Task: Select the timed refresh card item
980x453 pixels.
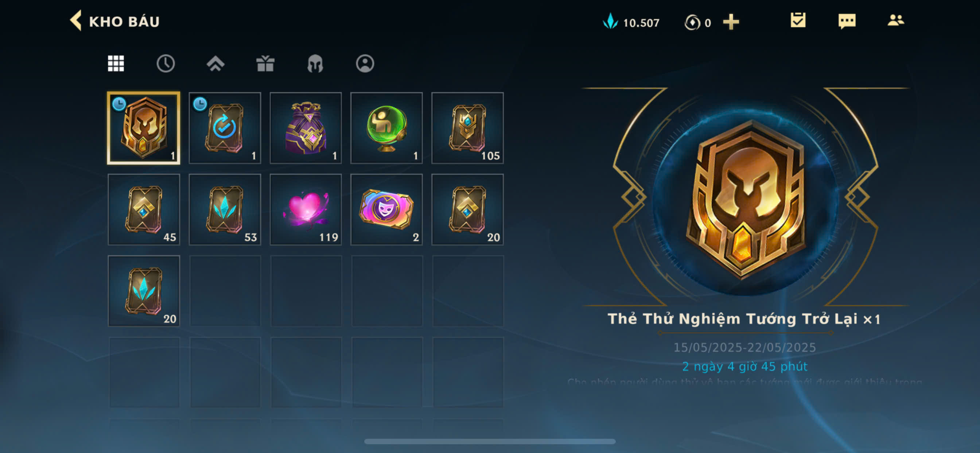Action: [x=225, y=128]
